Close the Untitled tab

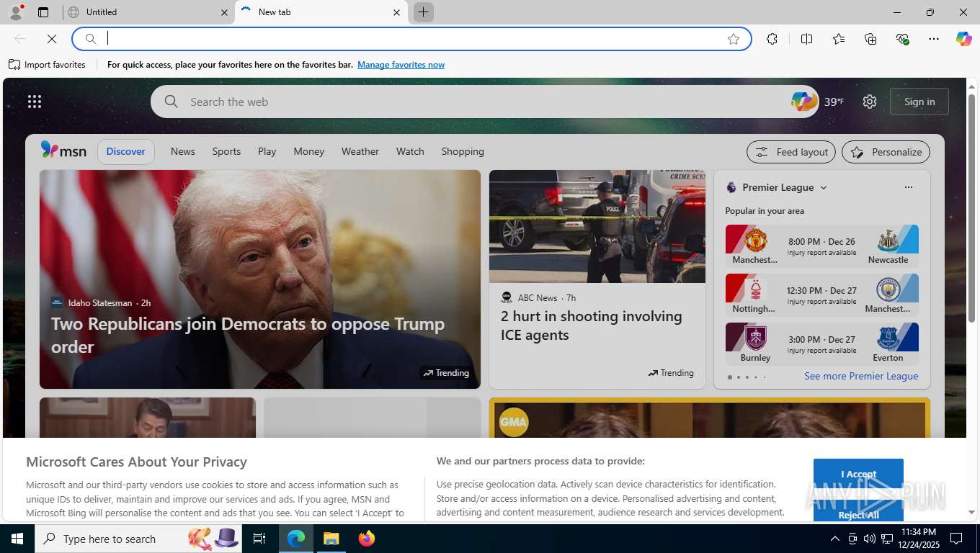(x=224, y=12)
